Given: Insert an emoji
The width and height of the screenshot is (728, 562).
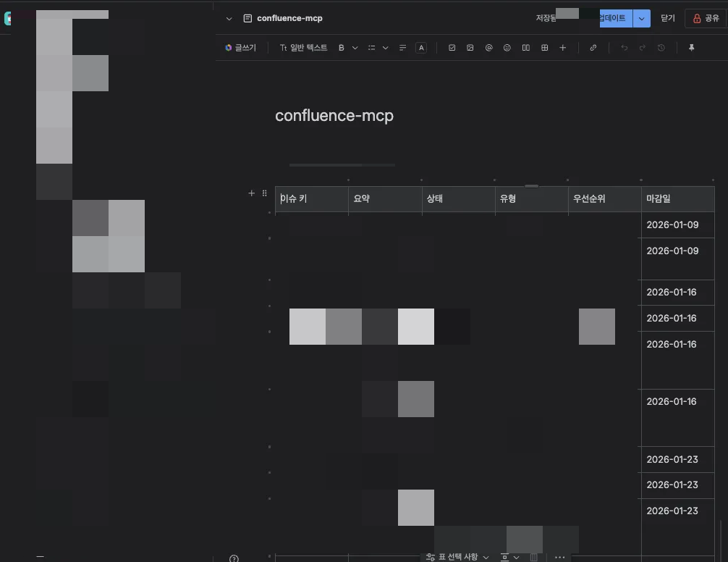Looking at the screenshot, I should 507,48.
